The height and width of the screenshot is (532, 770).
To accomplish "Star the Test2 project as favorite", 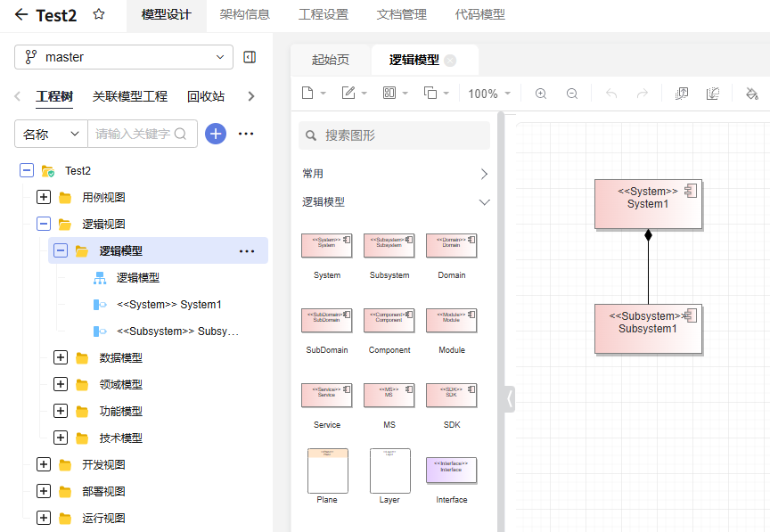I will pos(99,15).
